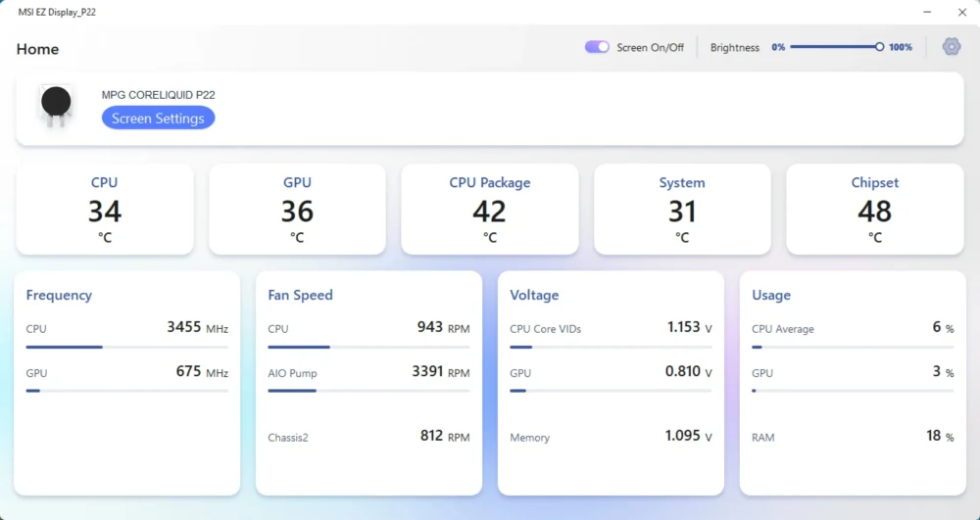980x520 pixels.
Task: Click the AIO Pump label
Action: [292, 373]
